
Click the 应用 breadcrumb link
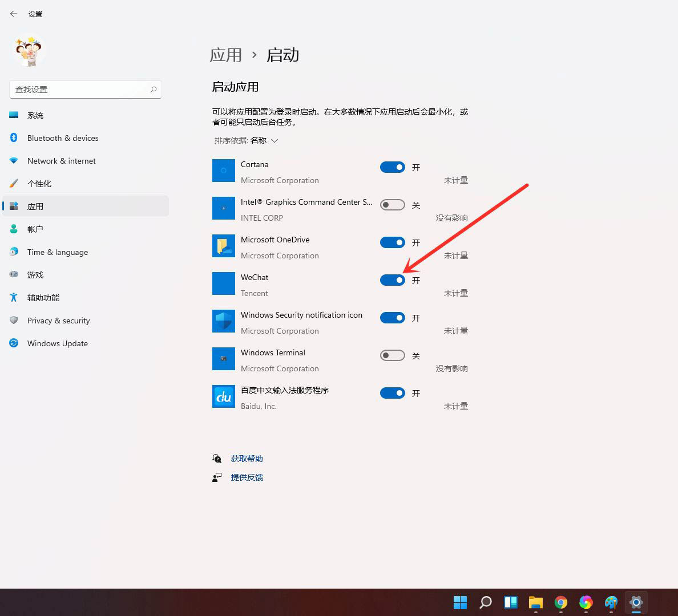[227, 54]
